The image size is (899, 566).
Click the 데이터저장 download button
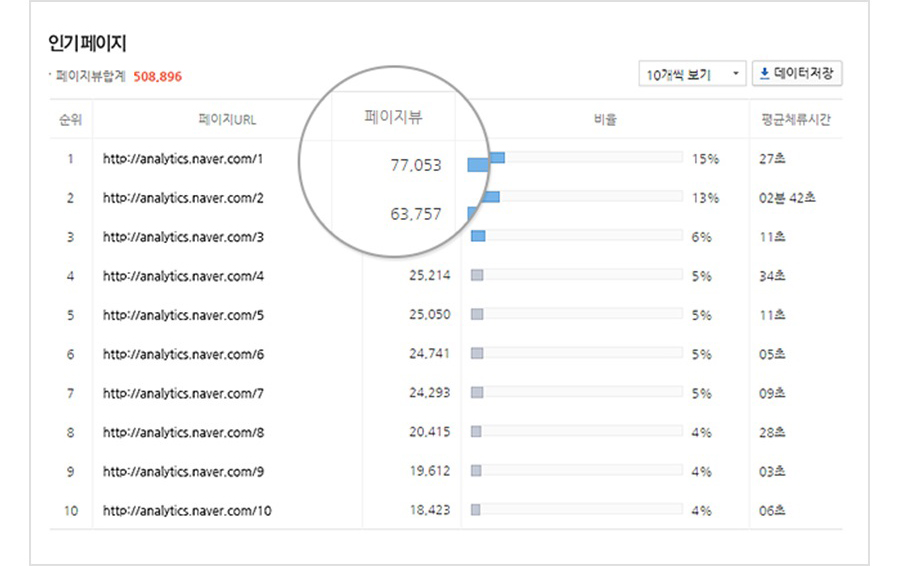tap(796, 74)
